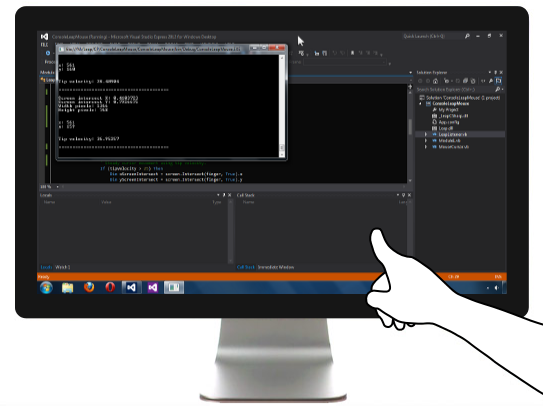
Task: Click the Refresh icon in Solution Explorer toolbar
Action: point(473,81)
